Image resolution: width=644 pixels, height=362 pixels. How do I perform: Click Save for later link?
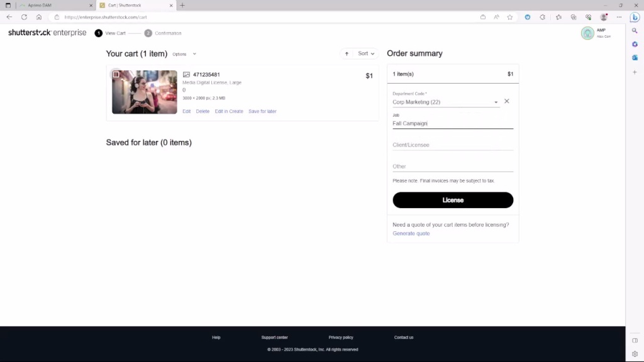(x=262, y=111)
